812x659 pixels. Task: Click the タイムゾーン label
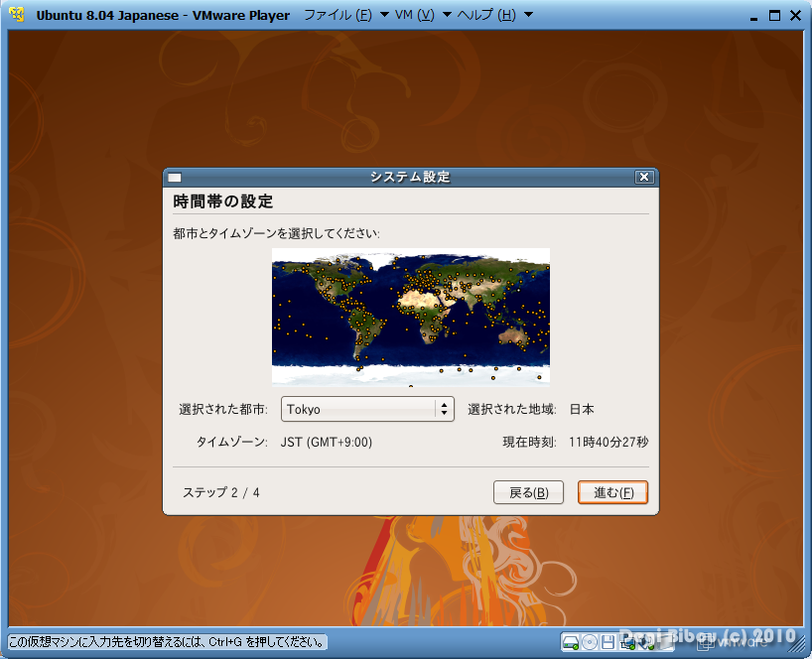point(231,442)
